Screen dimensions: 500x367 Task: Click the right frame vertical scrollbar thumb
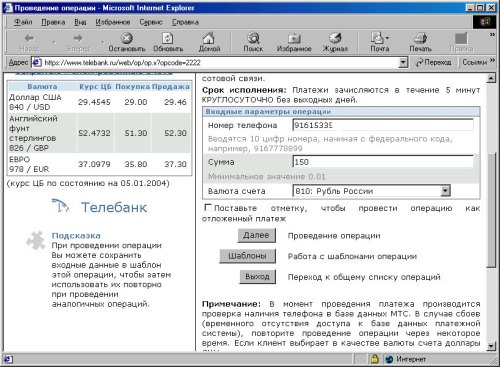pyautogui.click(x=490, y=210)
